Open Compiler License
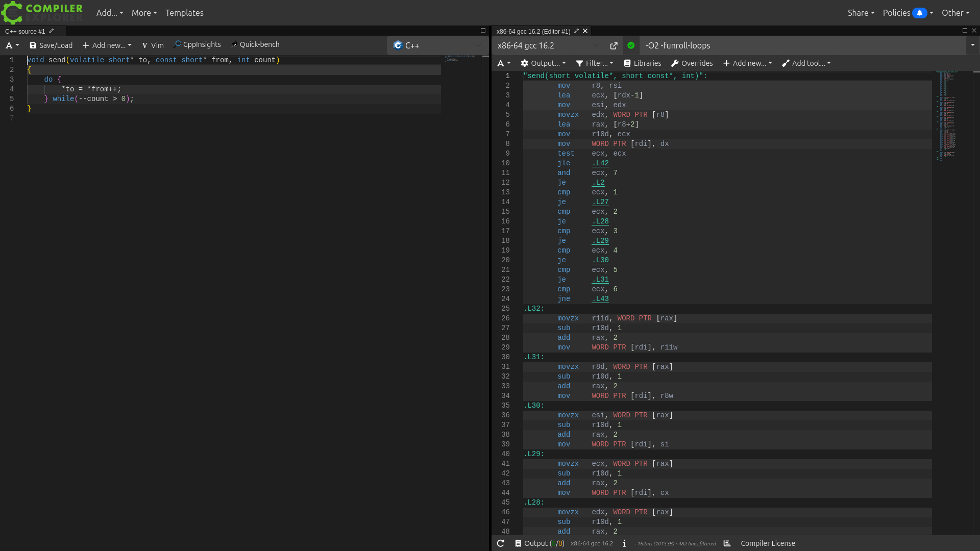This screenshot has height=551, width=980. pyautogui.click(x=768, y=543)
